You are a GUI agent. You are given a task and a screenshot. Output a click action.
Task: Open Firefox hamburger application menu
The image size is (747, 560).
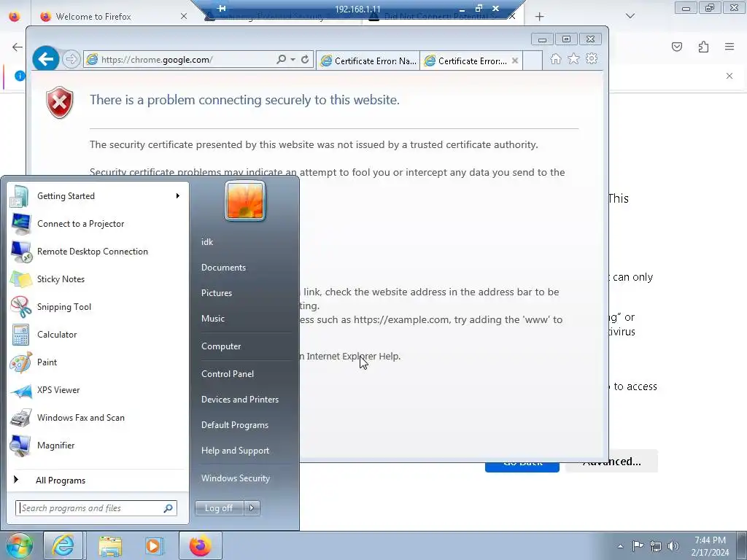click(729, 47)
